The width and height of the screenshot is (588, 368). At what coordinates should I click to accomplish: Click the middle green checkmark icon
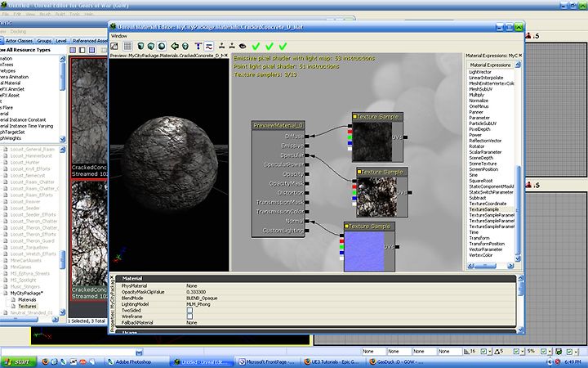[269, 46]
